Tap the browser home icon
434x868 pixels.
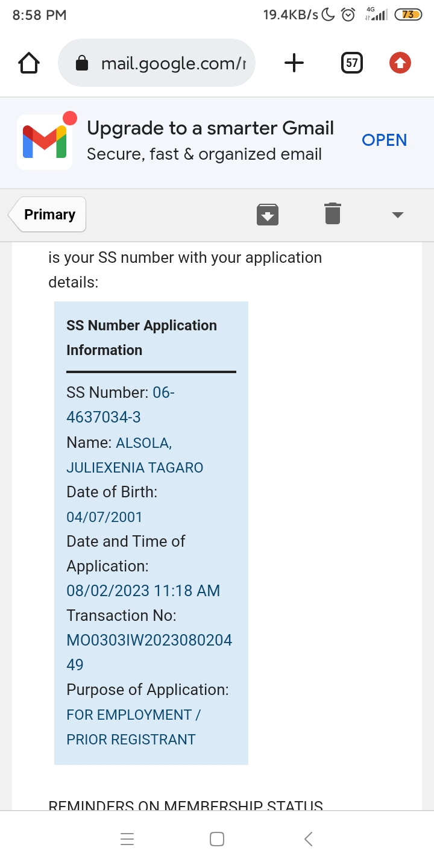point(29,63)
